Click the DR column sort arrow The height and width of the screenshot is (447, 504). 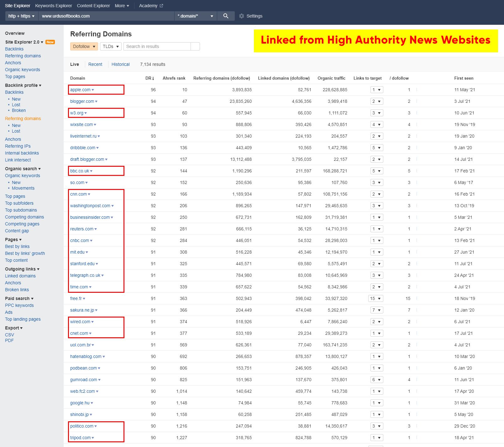(x=153, y=78)
